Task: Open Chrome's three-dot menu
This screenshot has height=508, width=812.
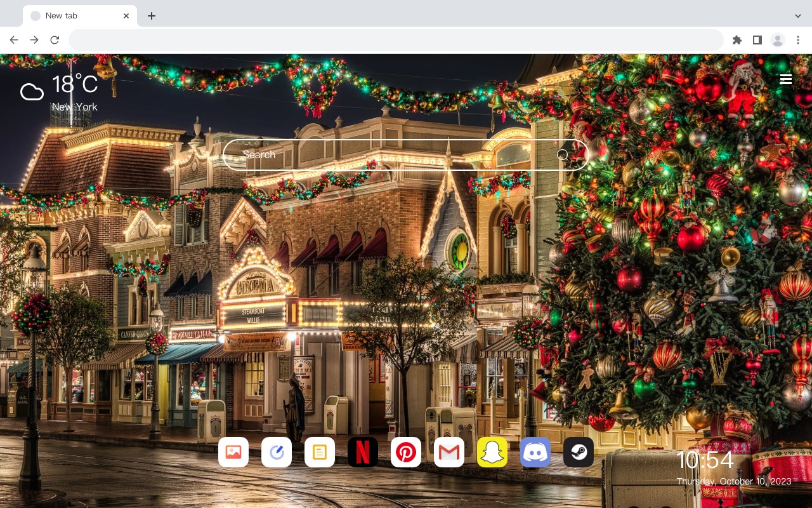Action: point(798,40)
